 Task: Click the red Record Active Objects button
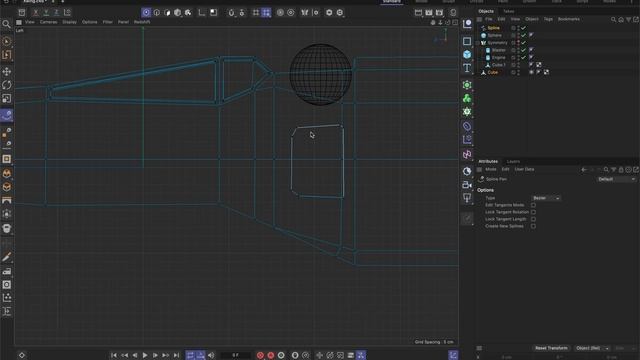tap(260, 355)
